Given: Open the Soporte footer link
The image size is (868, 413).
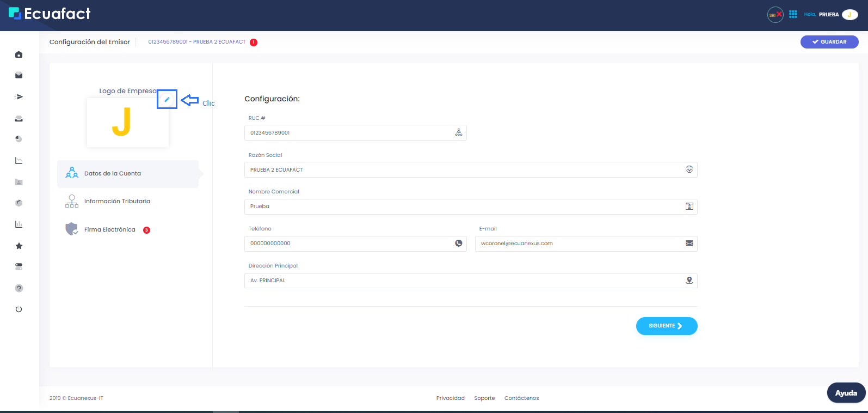Looking at the screenshot, I should tap(484, 398).
